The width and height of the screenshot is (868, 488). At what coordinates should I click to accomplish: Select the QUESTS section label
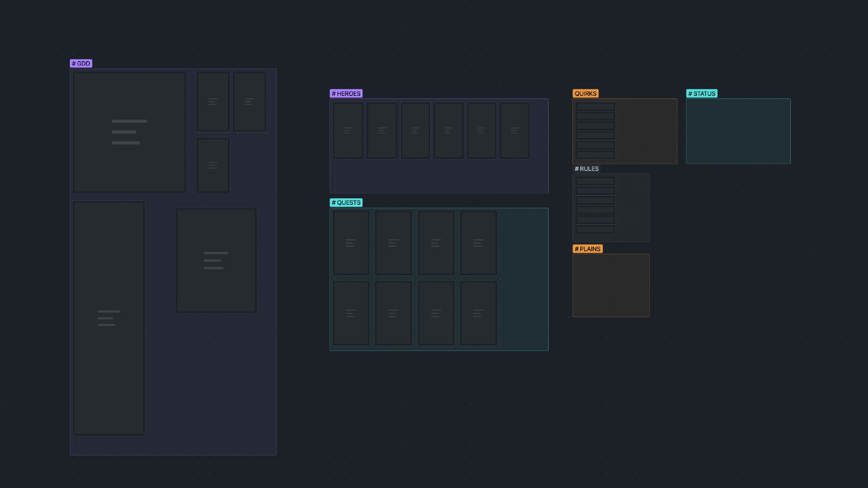pos(346,203)
